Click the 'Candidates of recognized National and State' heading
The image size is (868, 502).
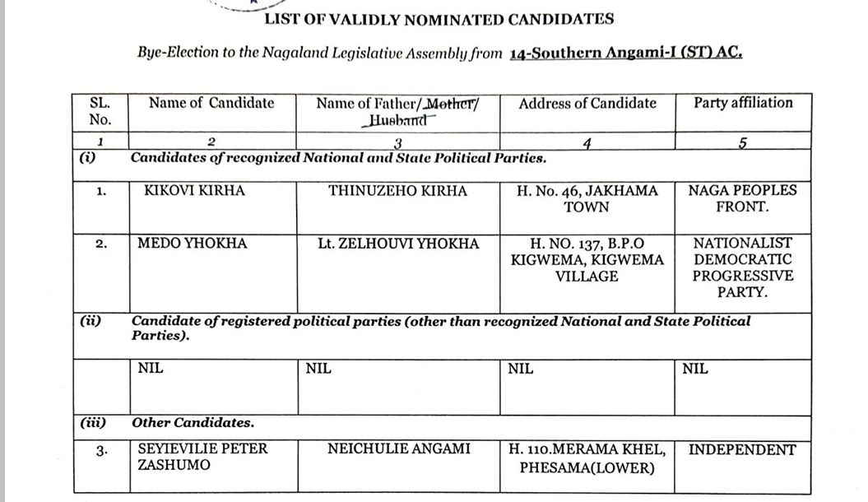click(338, 157)
